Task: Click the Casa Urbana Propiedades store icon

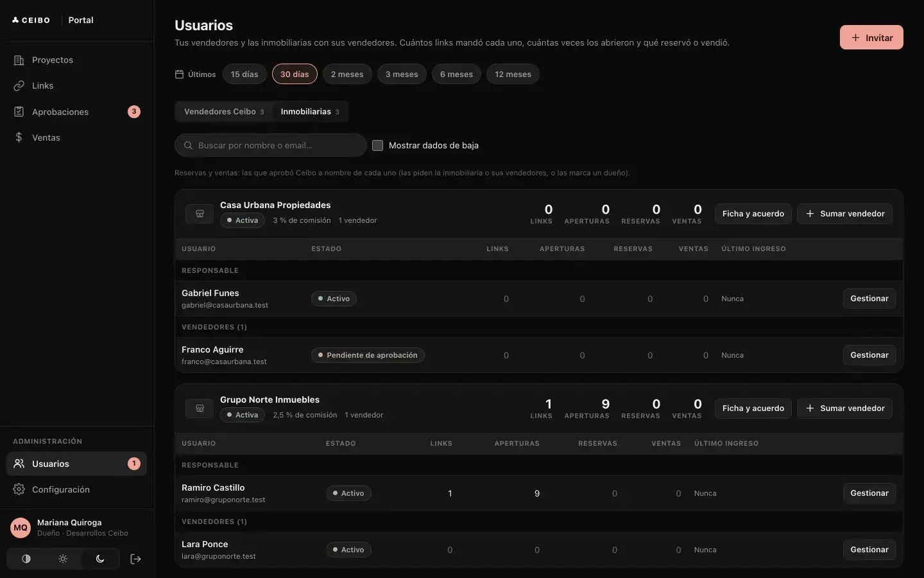Action: coord(200,214)
